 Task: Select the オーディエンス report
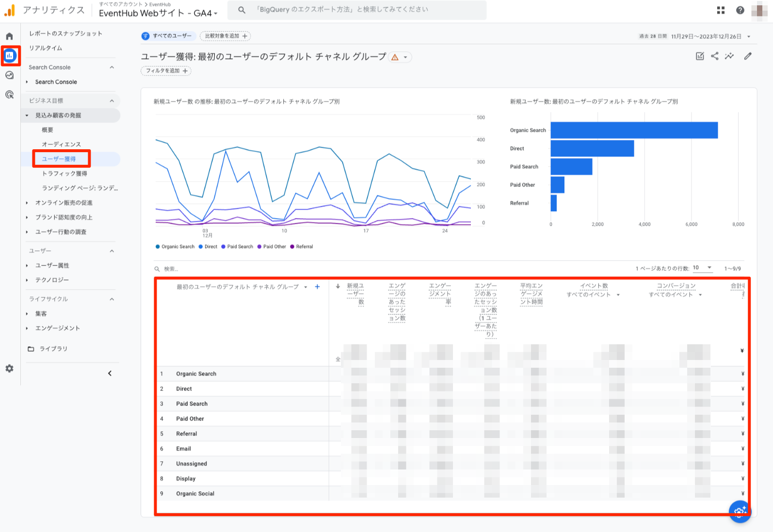(x=61, y=144)
